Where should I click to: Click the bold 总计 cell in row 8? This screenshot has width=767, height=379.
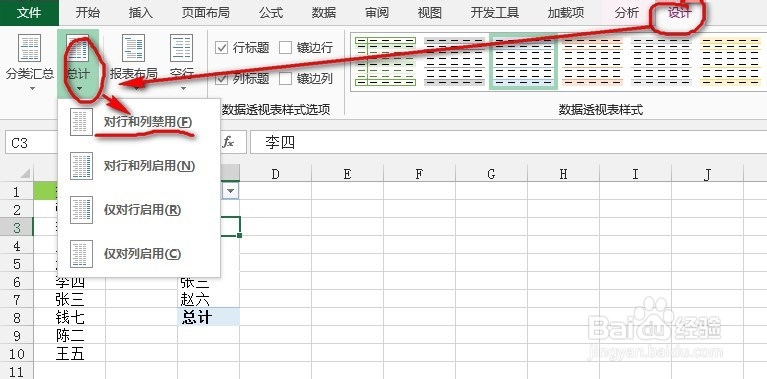(x=208, y=318)
